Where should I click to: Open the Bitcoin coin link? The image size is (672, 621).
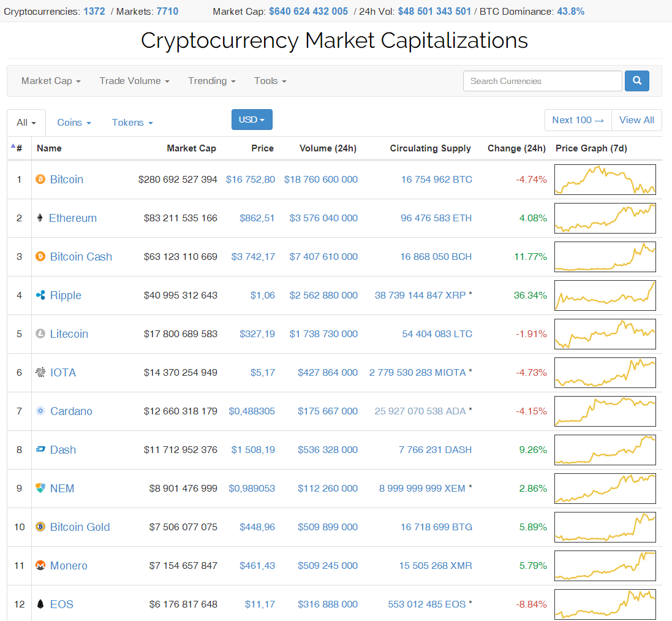click(x=66, y=179)
